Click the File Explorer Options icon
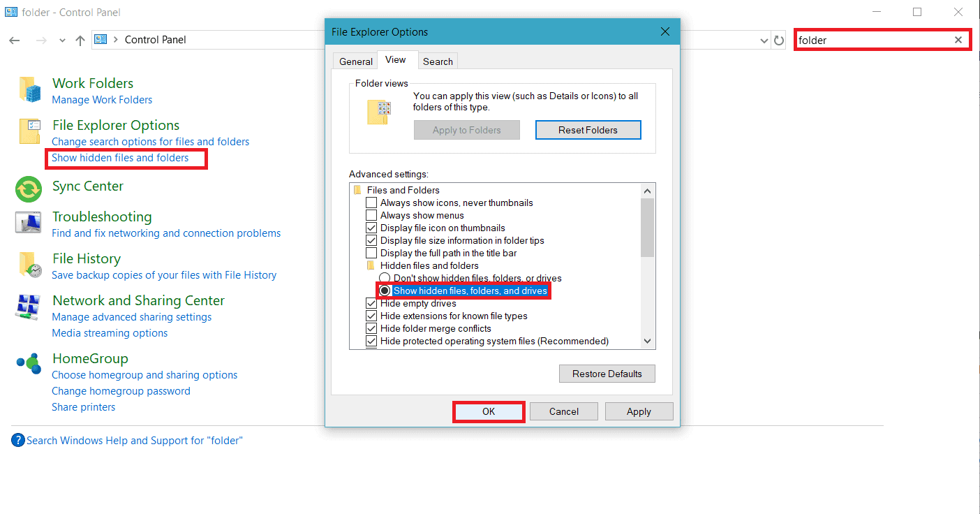Screen dimensions: 980x514 (29, 131)
